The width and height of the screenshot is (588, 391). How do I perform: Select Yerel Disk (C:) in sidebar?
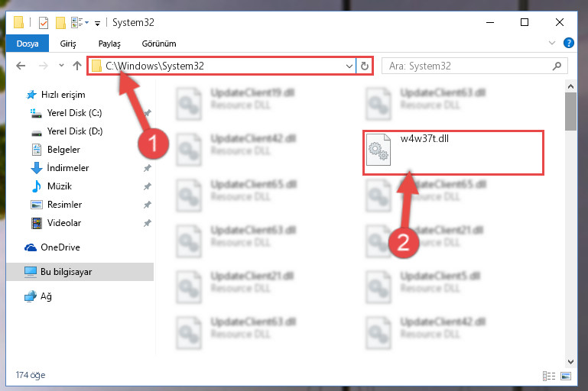(74, 113)
